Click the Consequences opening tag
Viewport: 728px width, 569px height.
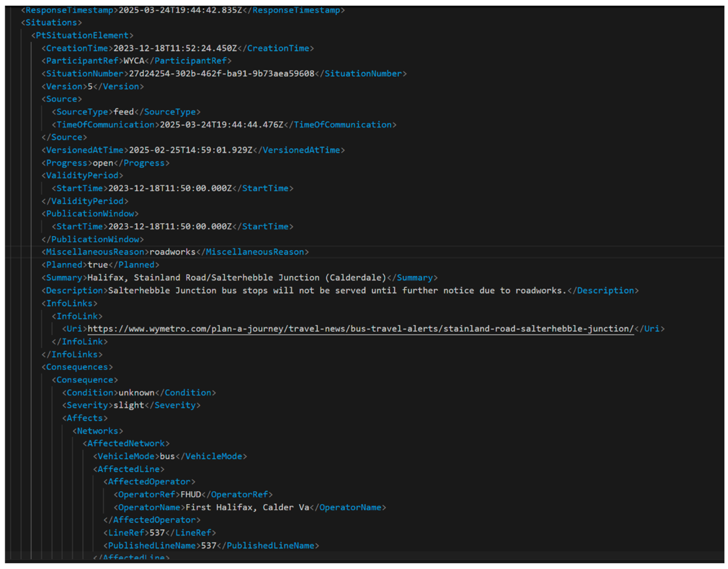pos(77,367)
